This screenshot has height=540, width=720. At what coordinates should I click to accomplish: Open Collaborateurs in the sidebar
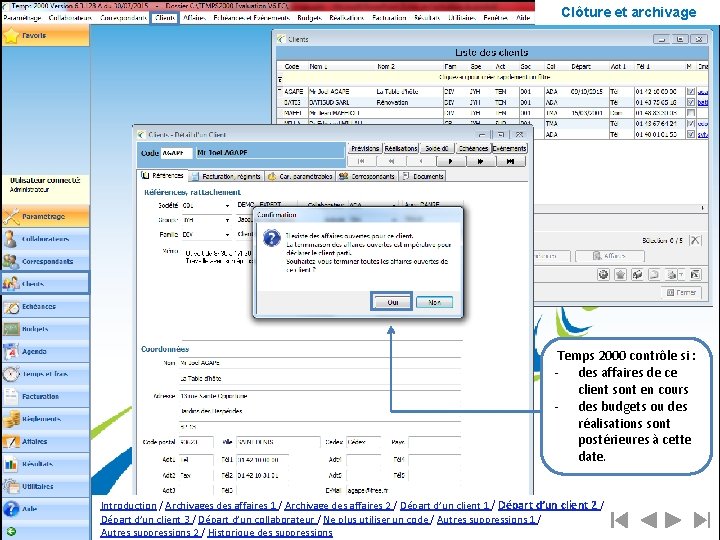click(45, 239)
